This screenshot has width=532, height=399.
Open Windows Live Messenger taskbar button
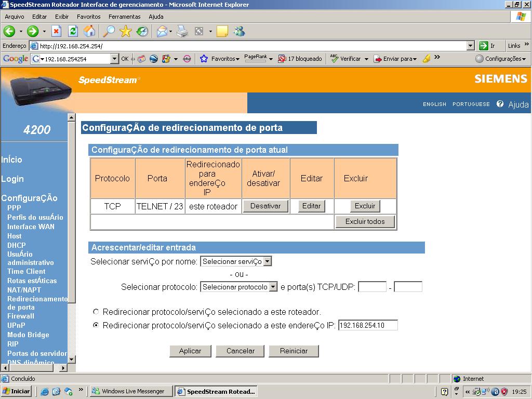(131, 391)
